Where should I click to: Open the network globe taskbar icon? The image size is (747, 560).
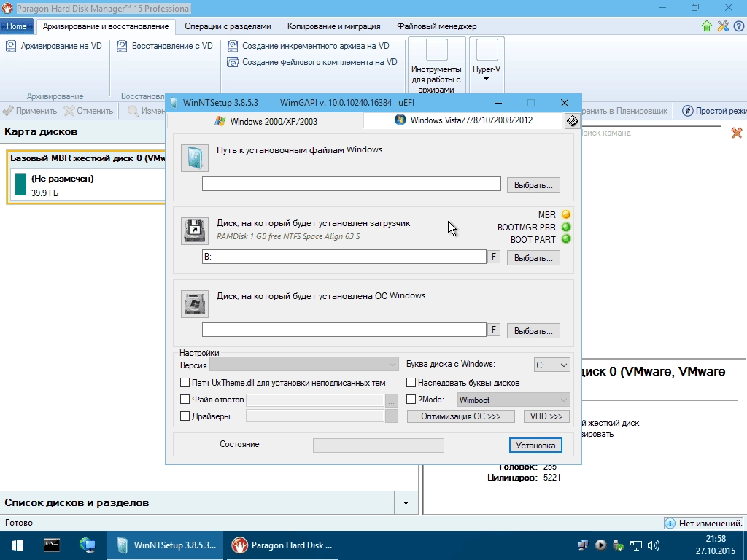(88, 545)
